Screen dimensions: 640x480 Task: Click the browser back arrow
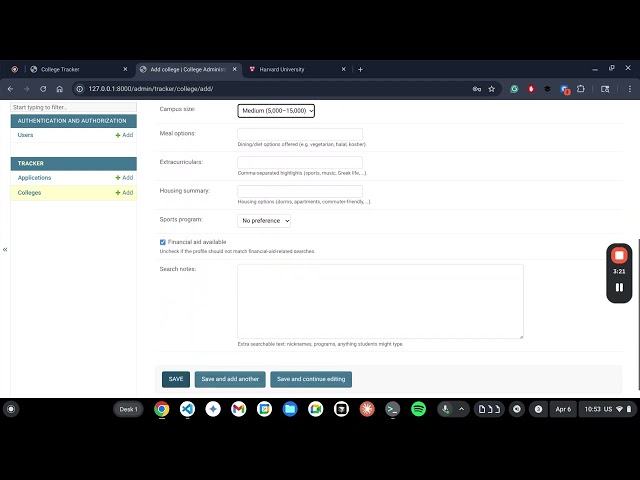11,89
